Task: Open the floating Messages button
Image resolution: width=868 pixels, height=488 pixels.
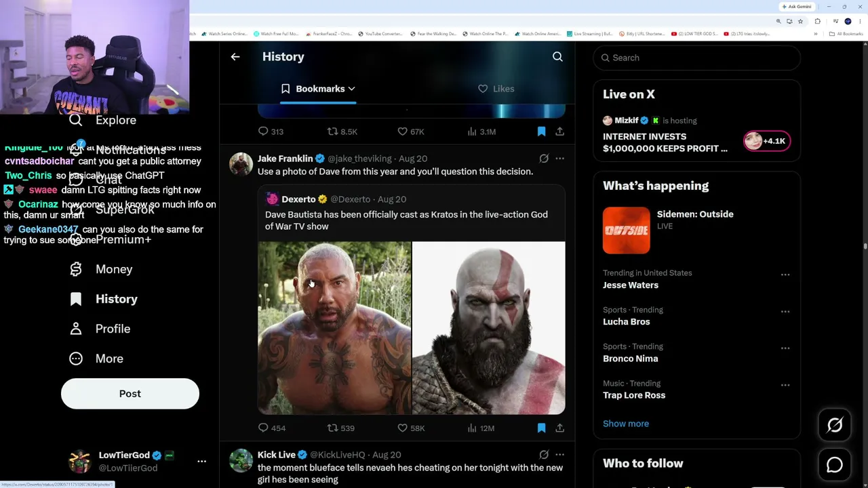Action: pos(835,465)
